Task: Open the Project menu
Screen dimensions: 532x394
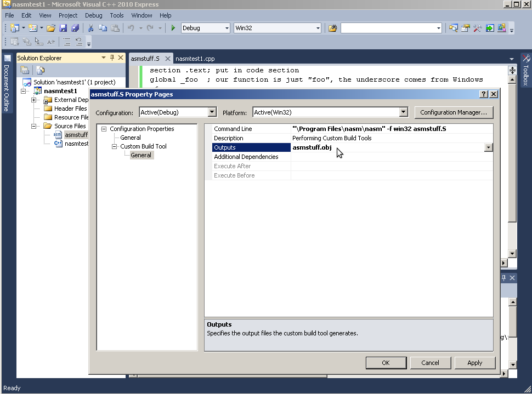Action: click(x=68, y=15)
